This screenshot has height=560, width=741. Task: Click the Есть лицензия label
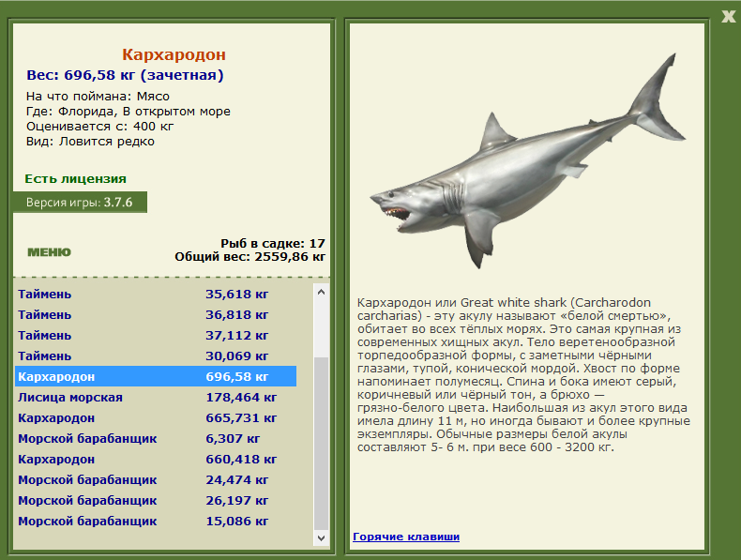pyautogui.click(x=76, y=179)
